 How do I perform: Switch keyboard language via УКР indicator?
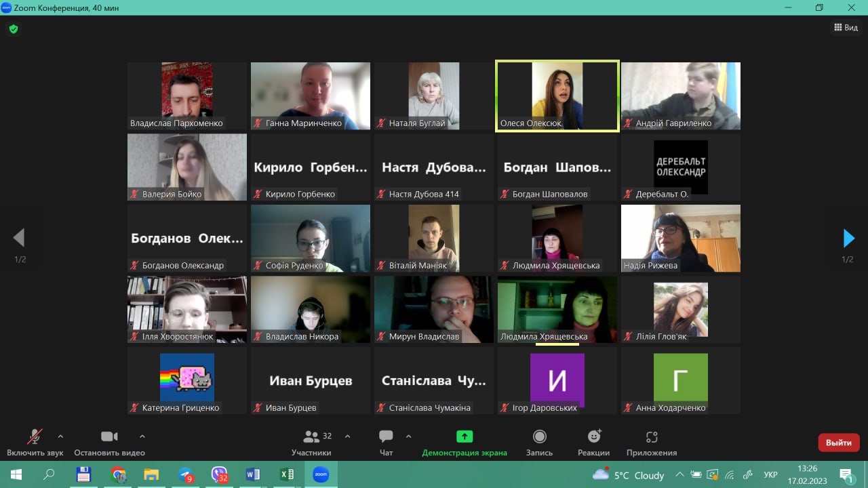770,474
